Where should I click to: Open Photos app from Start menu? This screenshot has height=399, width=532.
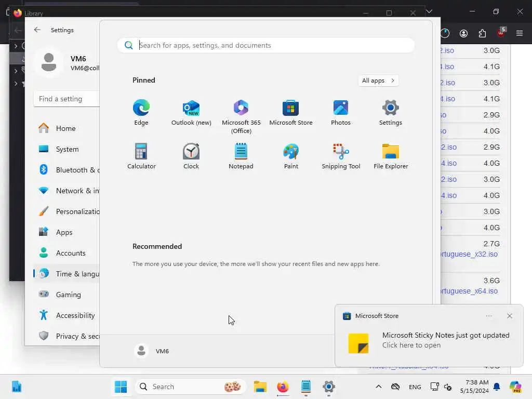point(341,113)
